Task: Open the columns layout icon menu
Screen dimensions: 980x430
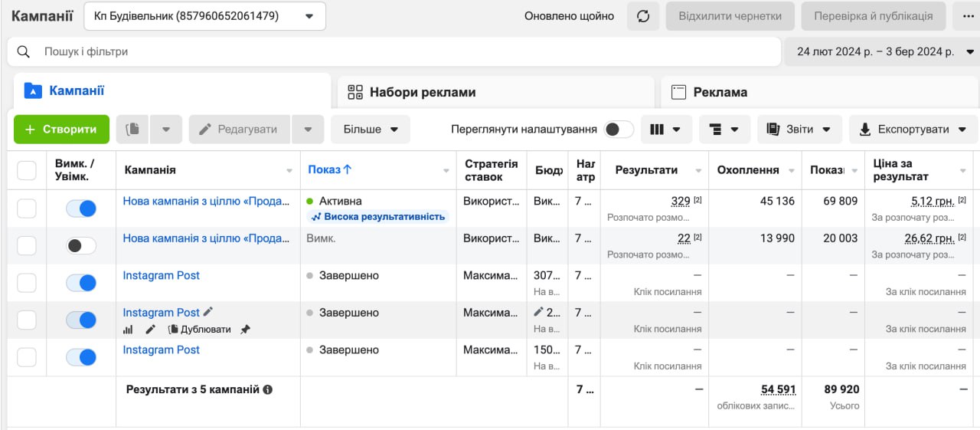Action: tap(666, 130)
